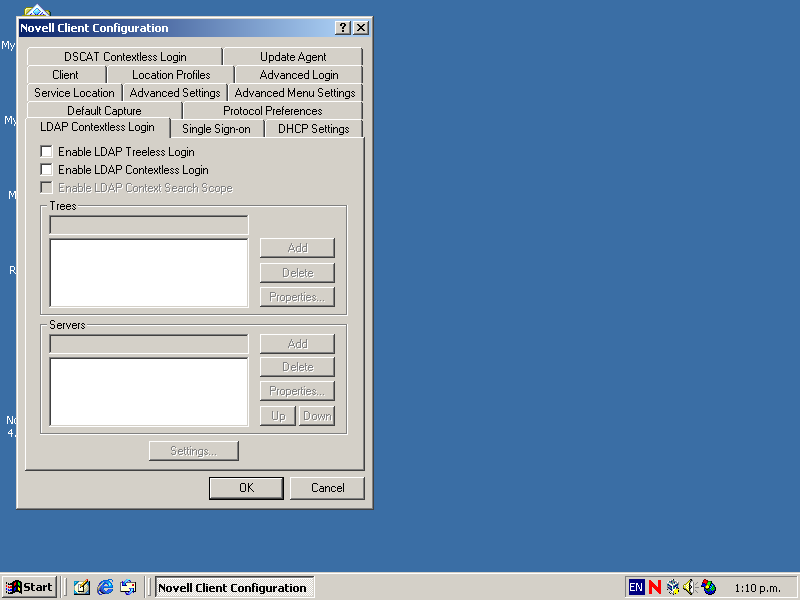Screen dimensions: 800x600
Task: Click Delete in the Servers group
Action: click(297, 367)
